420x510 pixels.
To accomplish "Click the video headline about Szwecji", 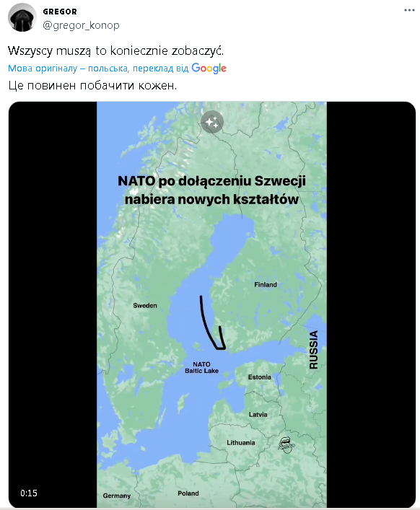I will coord(211,190).
